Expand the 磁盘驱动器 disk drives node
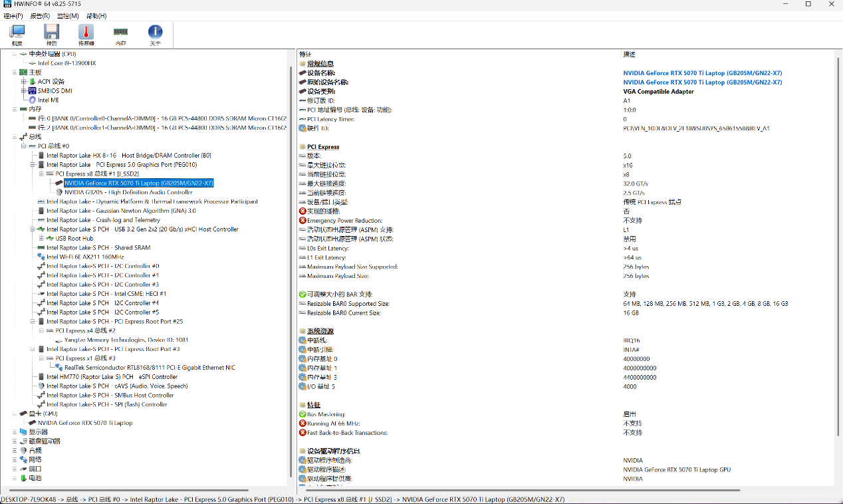The image size is (843, 504). click(x=15, y=441)
